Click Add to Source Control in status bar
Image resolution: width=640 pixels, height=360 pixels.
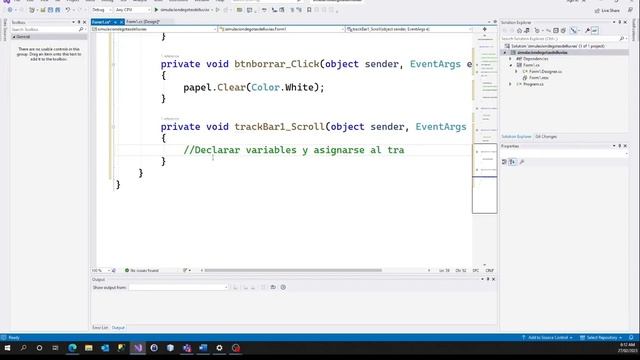[547, 338]
